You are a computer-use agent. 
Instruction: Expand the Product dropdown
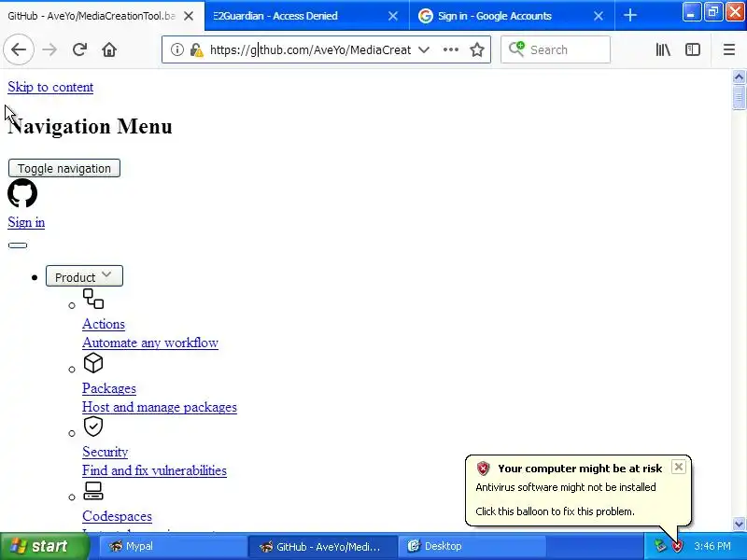[84, 276]
